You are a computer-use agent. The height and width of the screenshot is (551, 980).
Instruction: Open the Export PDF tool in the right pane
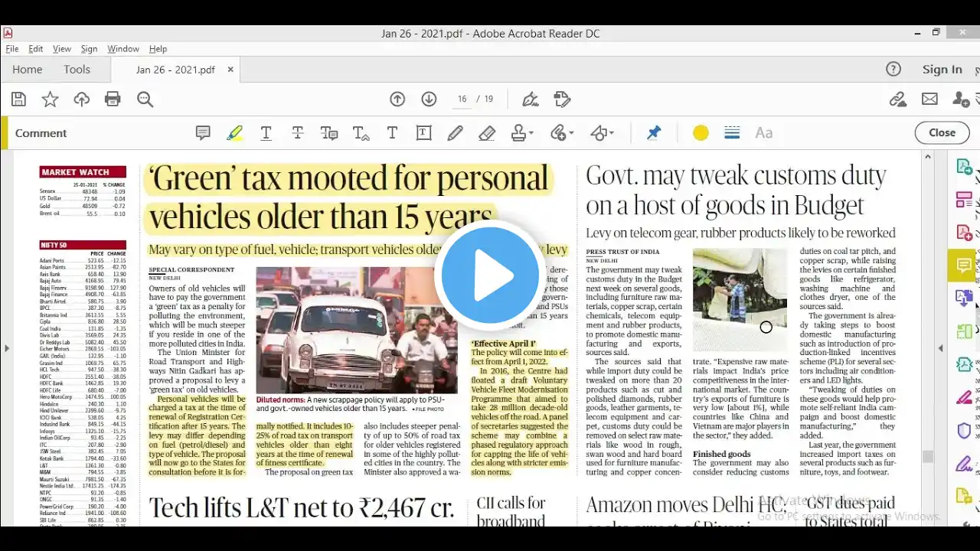point(964,168)
